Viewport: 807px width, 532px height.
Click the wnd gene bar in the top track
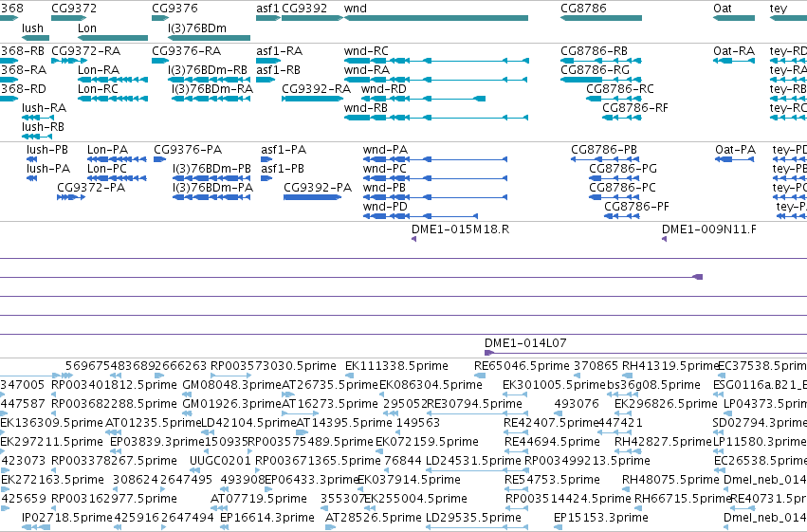tap(436, 18)
